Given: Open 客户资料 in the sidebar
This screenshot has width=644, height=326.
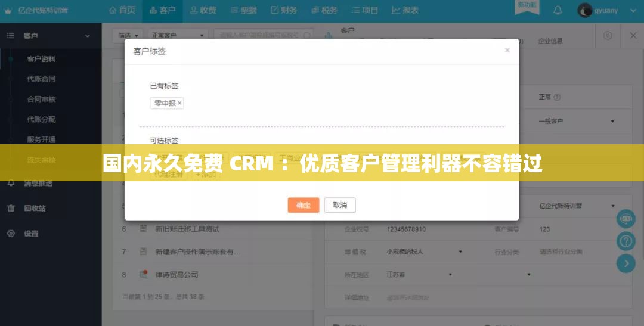Looking at the screenshot, I should point(41,59).
